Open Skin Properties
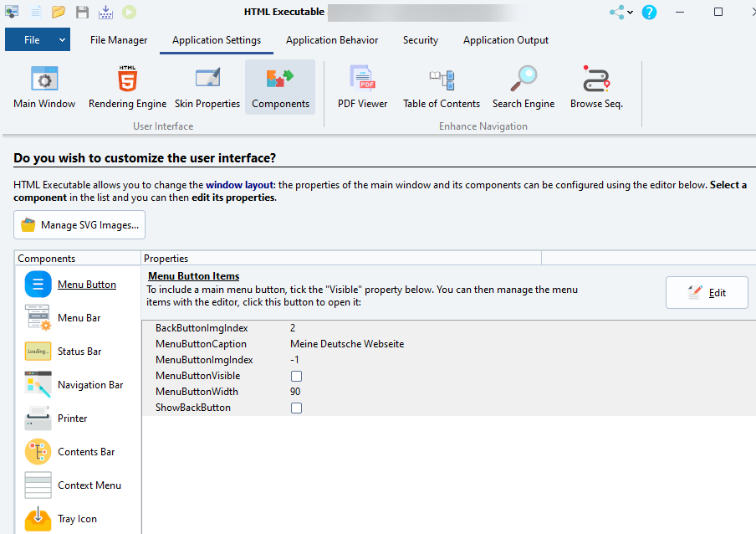The width and height of the screenshot is (756, 534). pos(207,88)
